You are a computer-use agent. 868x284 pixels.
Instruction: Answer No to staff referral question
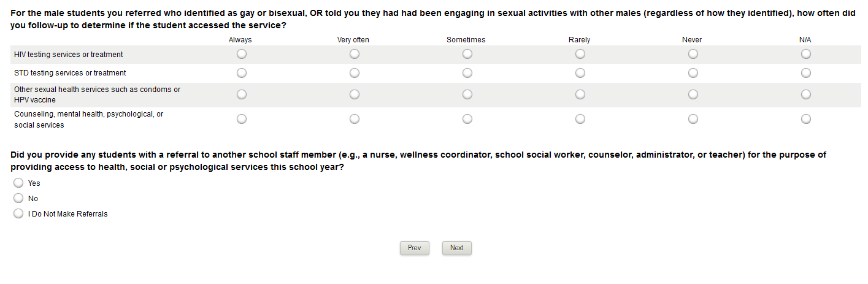point(18,198)
